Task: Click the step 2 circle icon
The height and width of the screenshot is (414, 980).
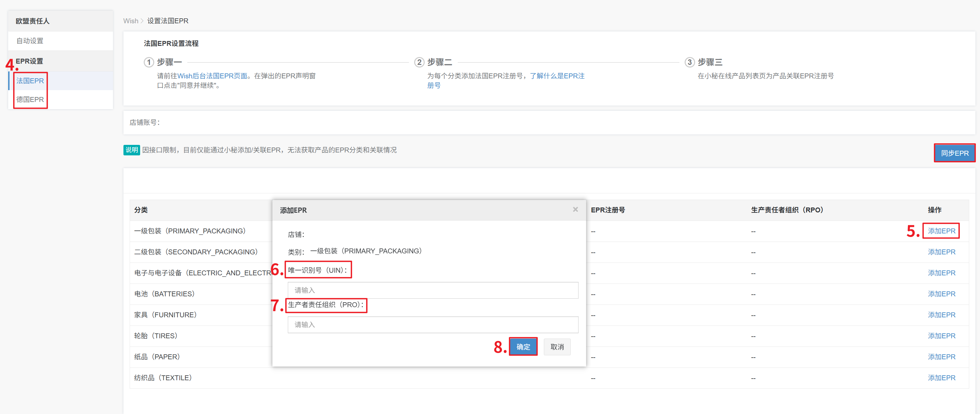Action: (419, 62)
